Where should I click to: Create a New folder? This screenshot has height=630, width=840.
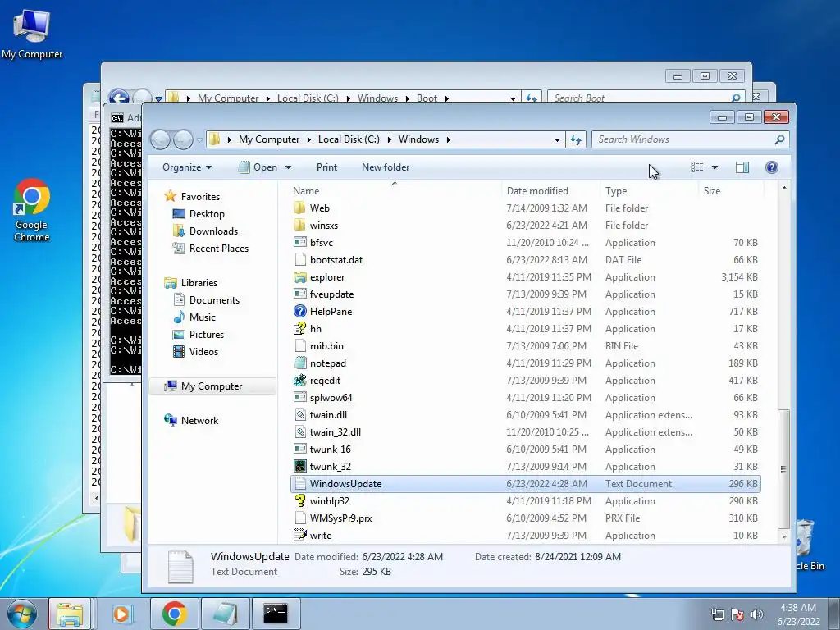coord(386,167)
